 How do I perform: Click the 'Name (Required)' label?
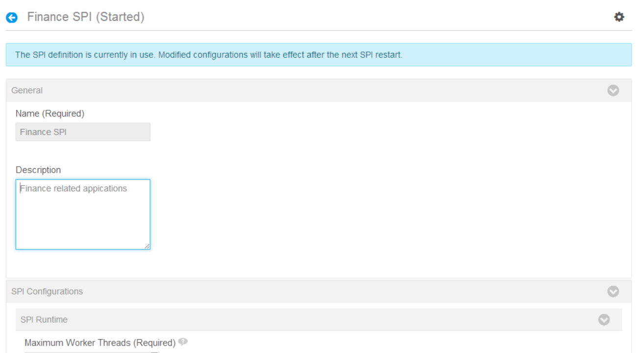click(50, 114)
